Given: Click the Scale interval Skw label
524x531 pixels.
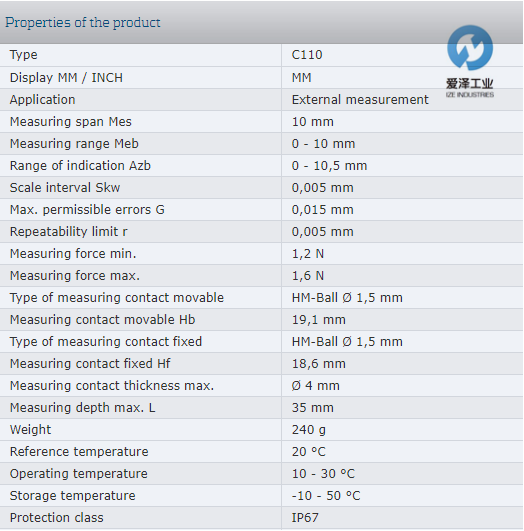Looking at the screenshot, I should tap(65, 188).
